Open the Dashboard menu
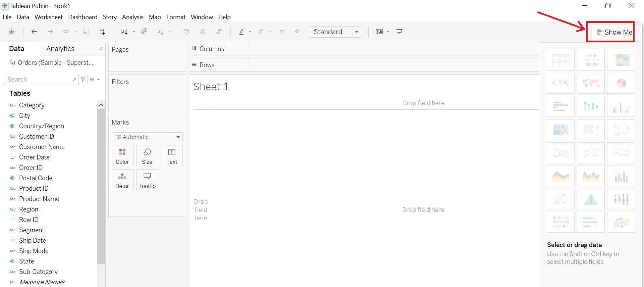The width and height of the screenshot is (644, 287). pyautogui.click(x=83, y=17)
